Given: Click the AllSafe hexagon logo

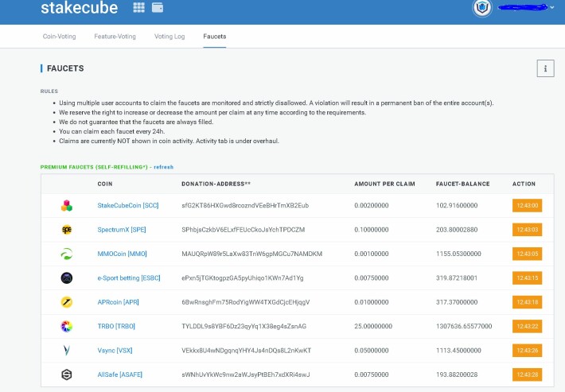Looking at the screenshot, I should pyautogui.click(x=67, y=375).
